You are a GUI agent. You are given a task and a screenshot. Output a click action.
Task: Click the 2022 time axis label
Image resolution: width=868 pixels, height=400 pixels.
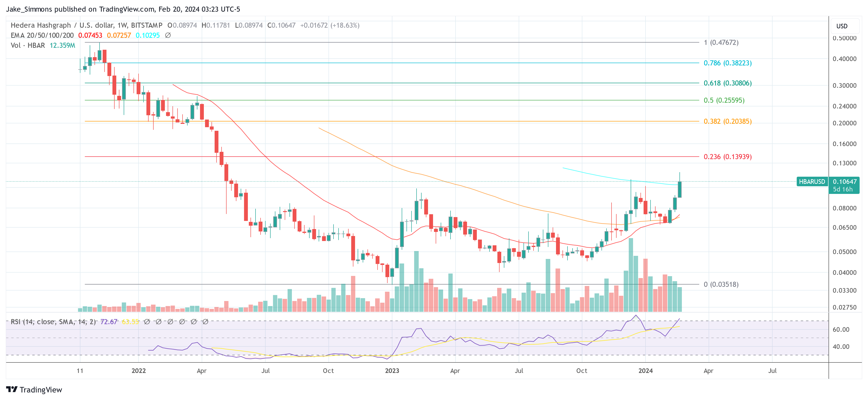139,371
